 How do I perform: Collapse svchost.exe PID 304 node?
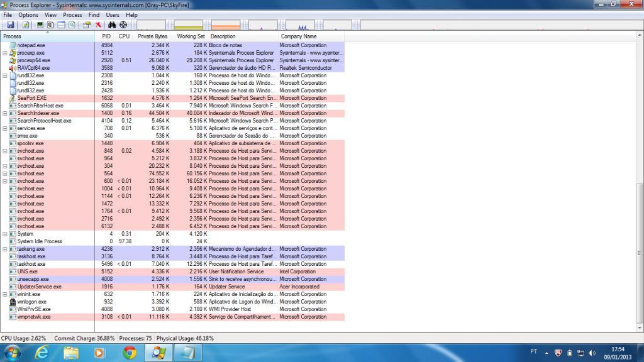(x=5, y=166)
